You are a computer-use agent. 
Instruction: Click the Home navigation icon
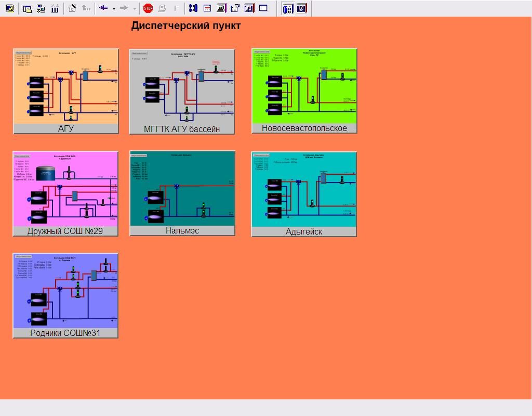(x=72, y=8)
